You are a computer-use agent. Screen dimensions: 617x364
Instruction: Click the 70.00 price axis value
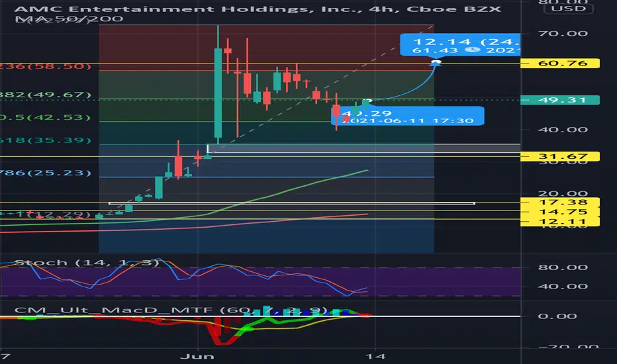click(563, 34)
